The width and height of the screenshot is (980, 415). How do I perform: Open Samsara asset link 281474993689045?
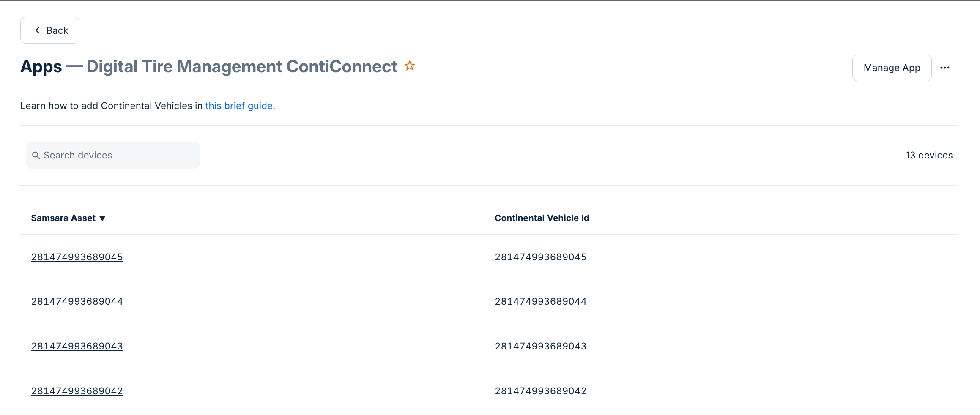(x=77, y=257)
